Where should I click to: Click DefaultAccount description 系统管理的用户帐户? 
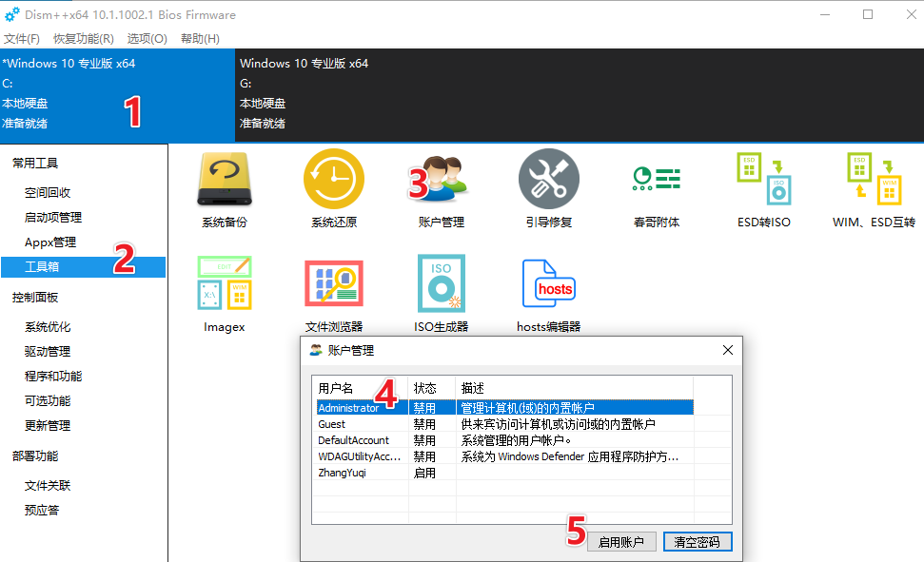[x=516, y=440]
